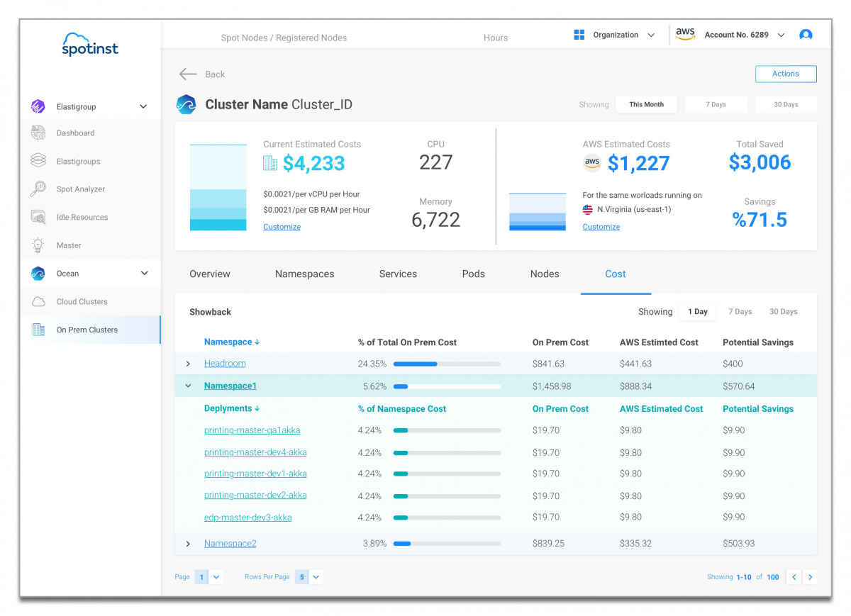851x616 pixels.
Task: Sort by Namespace column header
Action: (231, 342)
